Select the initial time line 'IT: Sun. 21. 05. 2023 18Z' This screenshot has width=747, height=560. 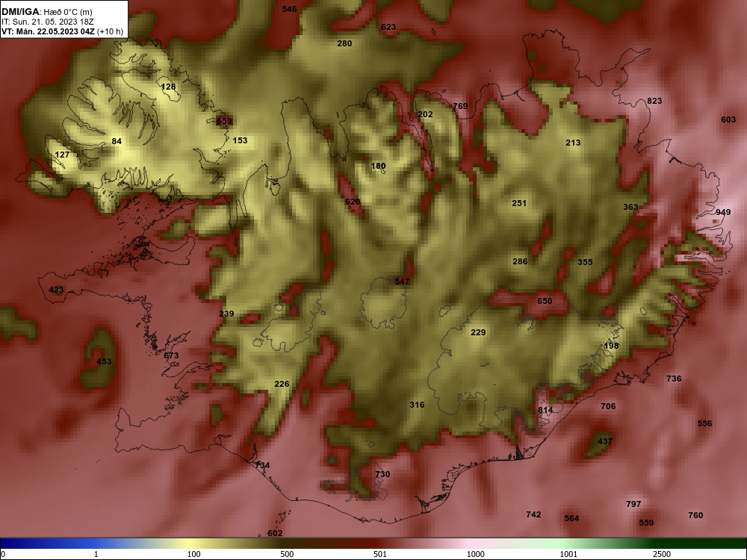point(48,22)
